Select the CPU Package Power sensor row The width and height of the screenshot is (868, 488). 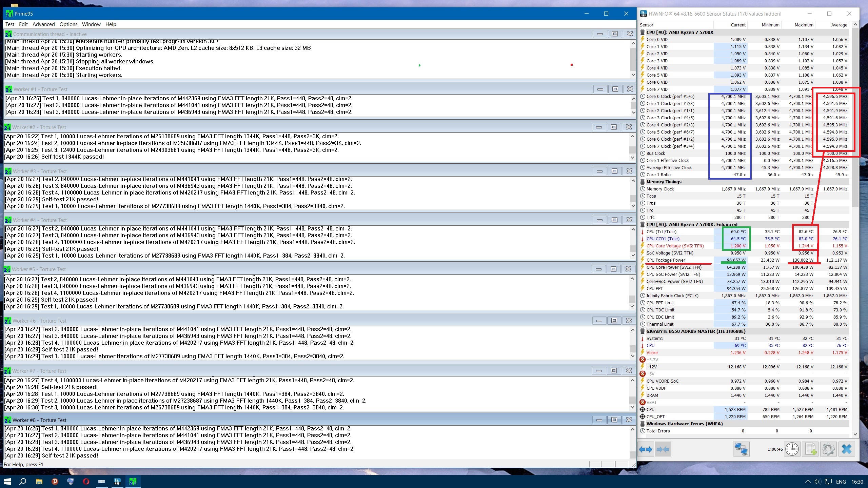(666, 260)
